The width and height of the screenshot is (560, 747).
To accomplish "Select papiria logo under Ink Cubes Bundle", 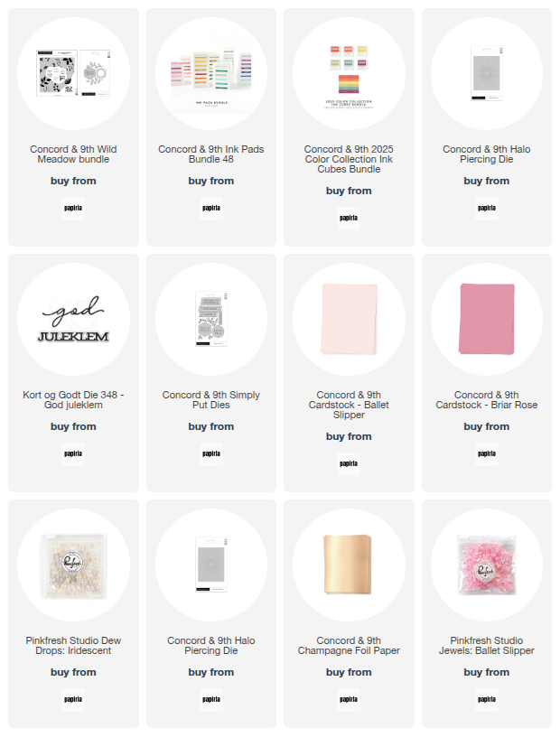I will point(349,219).
